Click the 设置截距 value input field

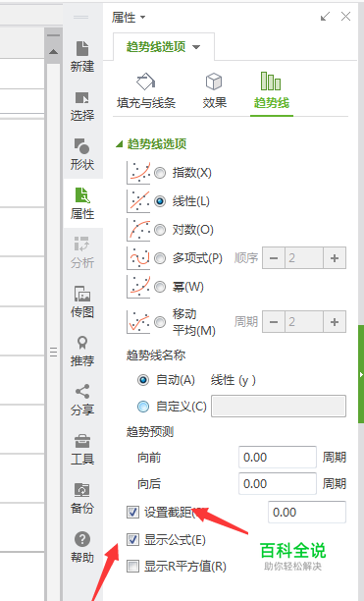[307, 512]
